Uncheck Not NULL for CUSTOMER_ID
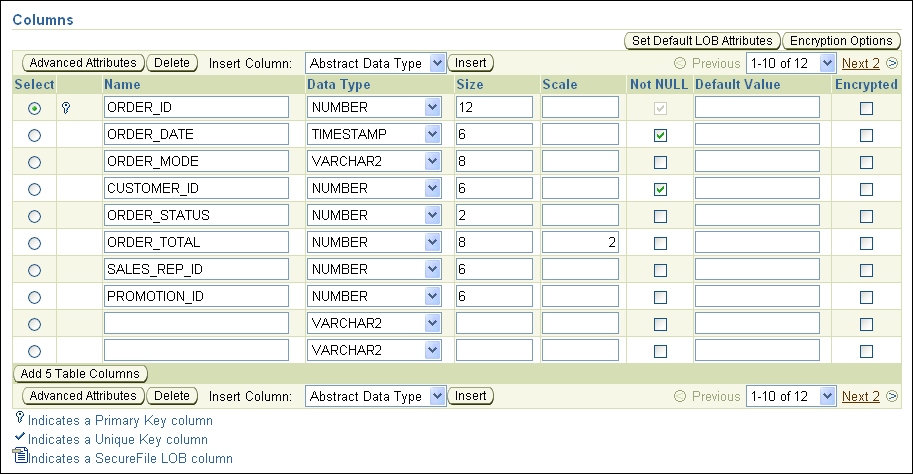This screenshot has height=474, width=913. click(660, 189)
